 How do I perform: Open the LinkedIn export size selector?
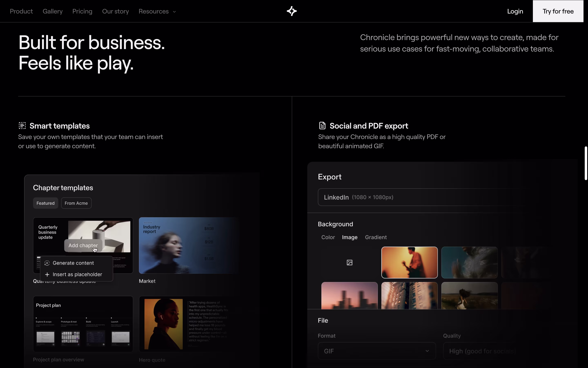click(x=423, y=197)
